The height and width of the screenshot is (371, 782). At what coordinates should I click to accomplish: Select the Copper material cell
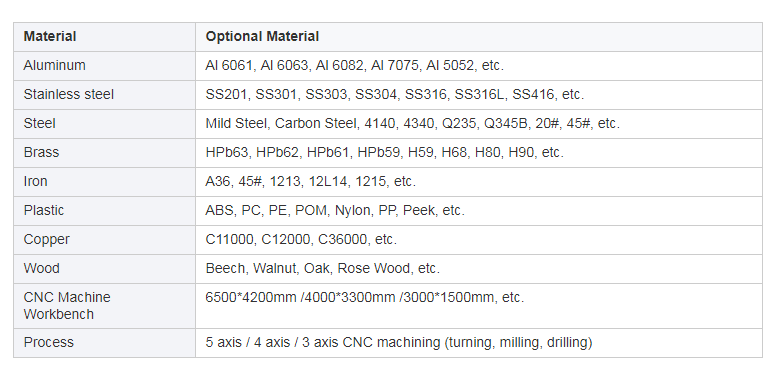(x=104, y=239)
